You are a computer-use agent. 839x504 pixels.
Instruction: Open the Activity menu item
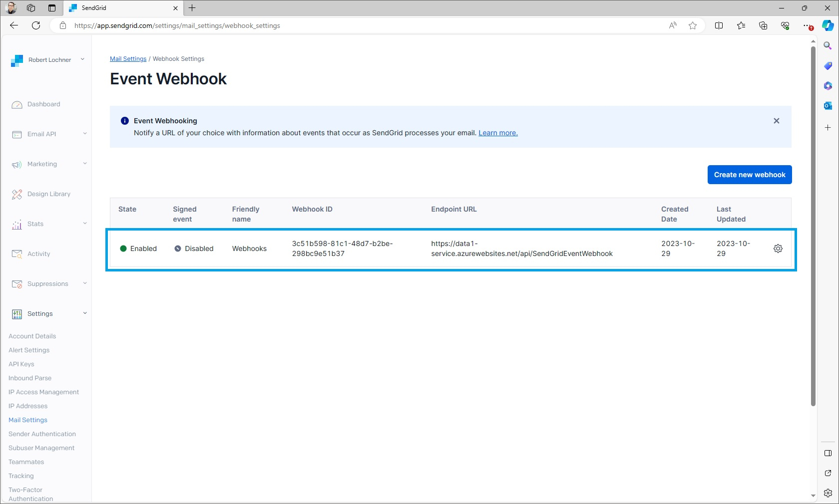pos(39,254)
